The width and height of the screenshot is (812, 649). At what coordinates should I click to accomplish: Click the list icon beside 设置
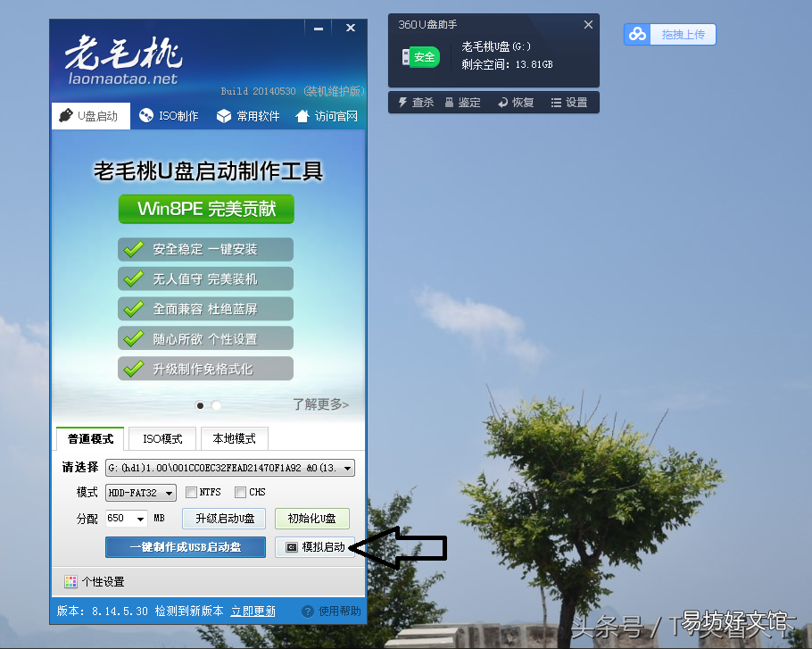point(556,103)
